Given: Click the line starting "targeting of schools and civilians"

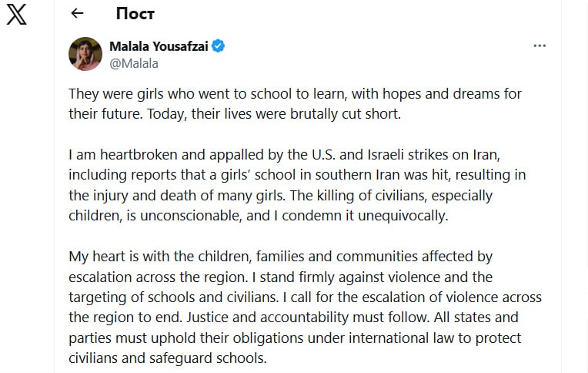Looking at the screenshot, I should (306, 297).
